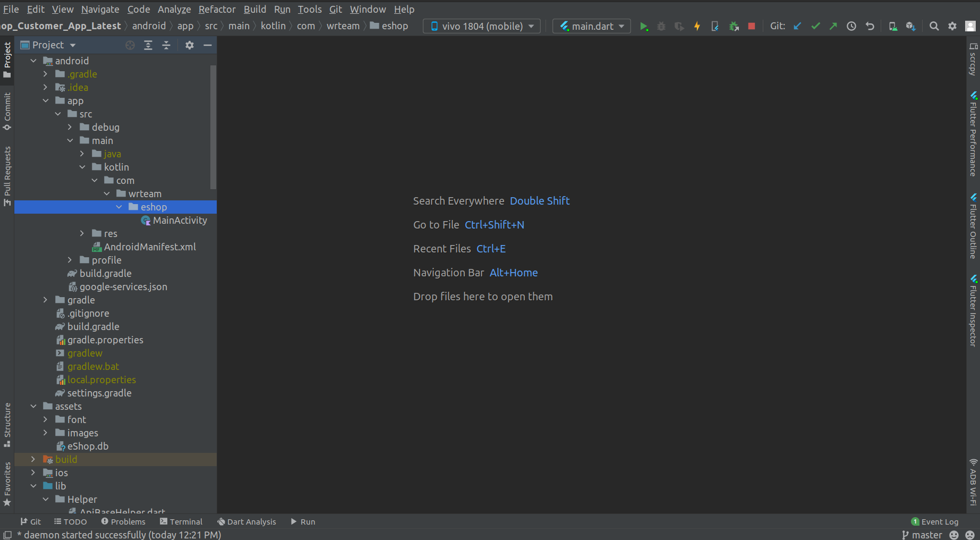The width and height of the screenshot is (980, 540).
Task: Open Flutter DevTools phone icon
Action: pos(715,26)
